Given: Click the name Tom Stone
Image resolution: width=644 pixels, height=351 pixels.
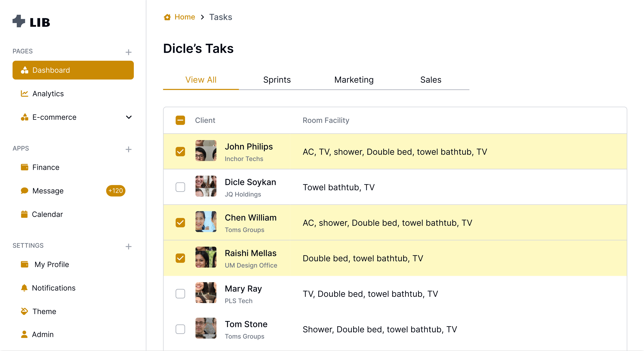Looking at the screenshot, I should (x=246, y=324).
